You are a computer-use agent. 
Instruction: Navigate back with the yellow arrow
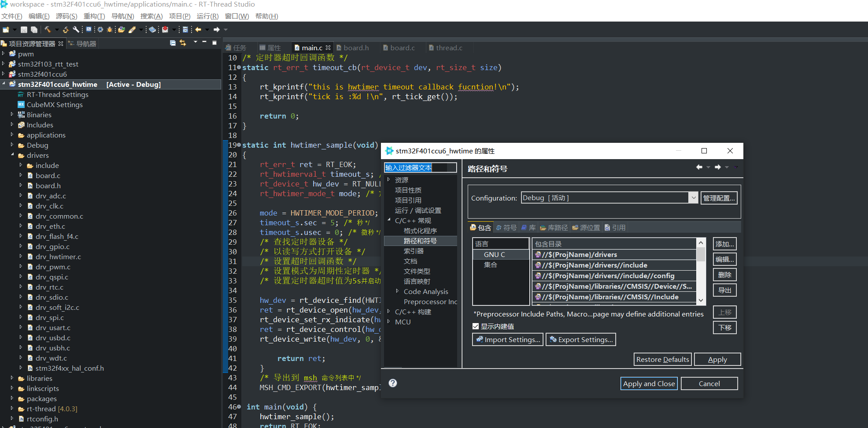(198, 30)
